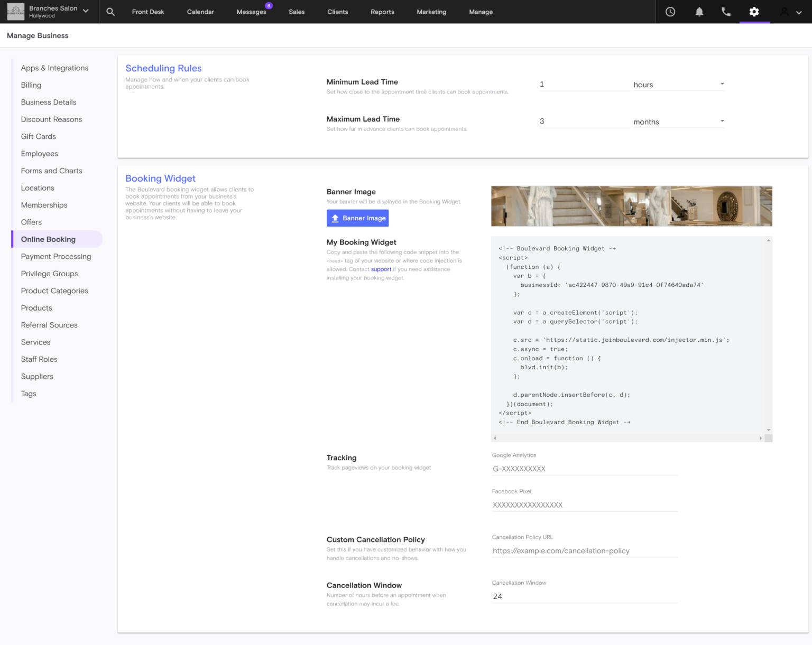Open the support link

[x=381, y=269]
